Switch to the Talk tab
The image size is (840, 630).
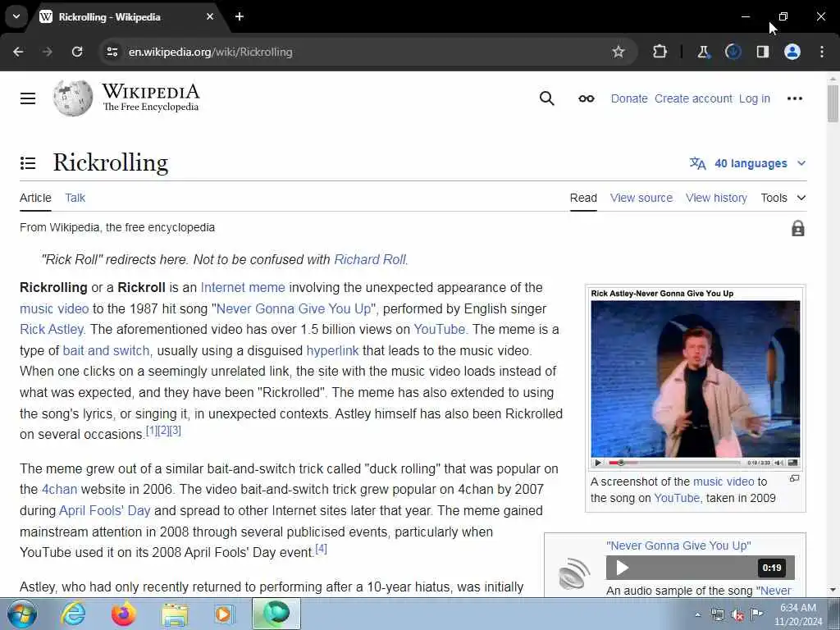point(75,198)
